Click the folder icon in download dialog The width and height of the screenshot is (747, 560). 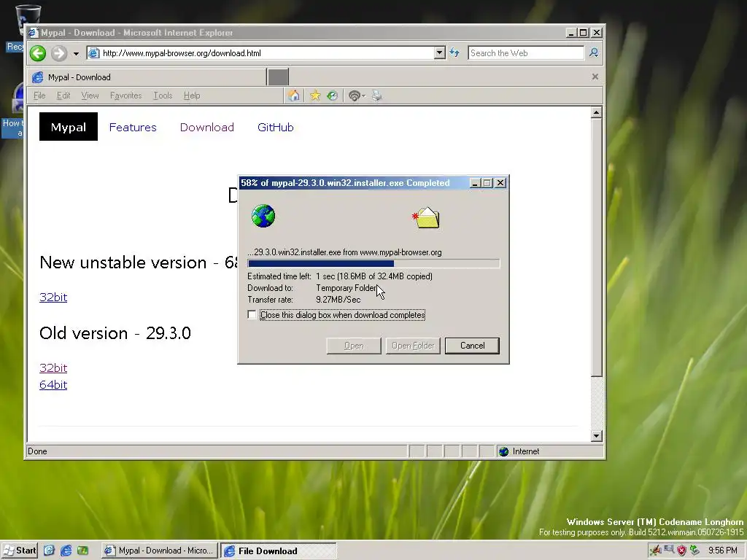(x=426, y=218)
